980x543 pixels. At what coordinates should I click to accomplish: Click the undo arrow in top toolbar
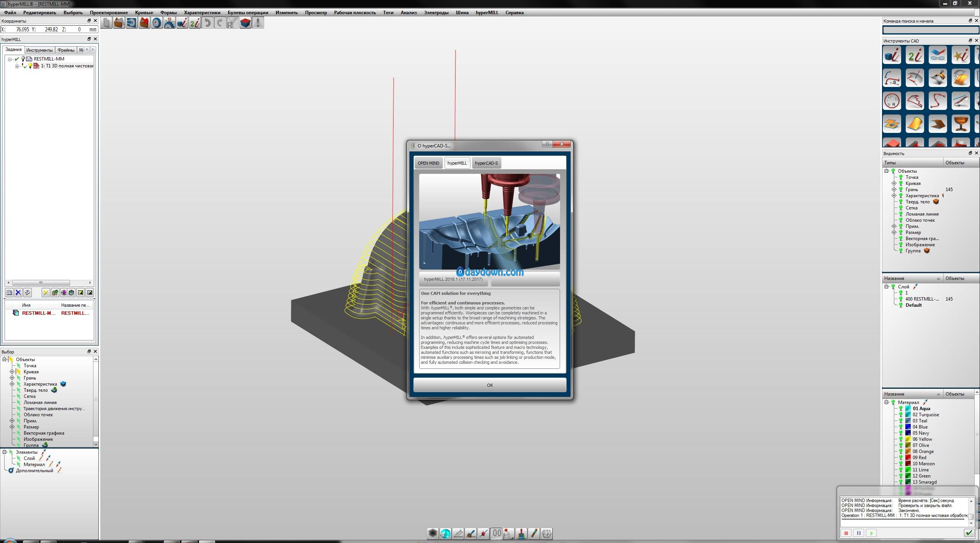click(207, 23)
